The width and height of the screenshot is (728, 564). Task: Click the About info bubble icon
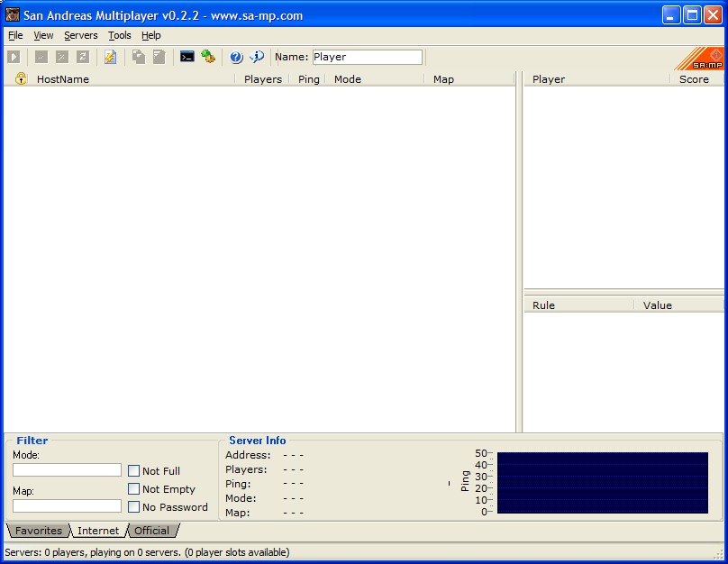(257, 57)
